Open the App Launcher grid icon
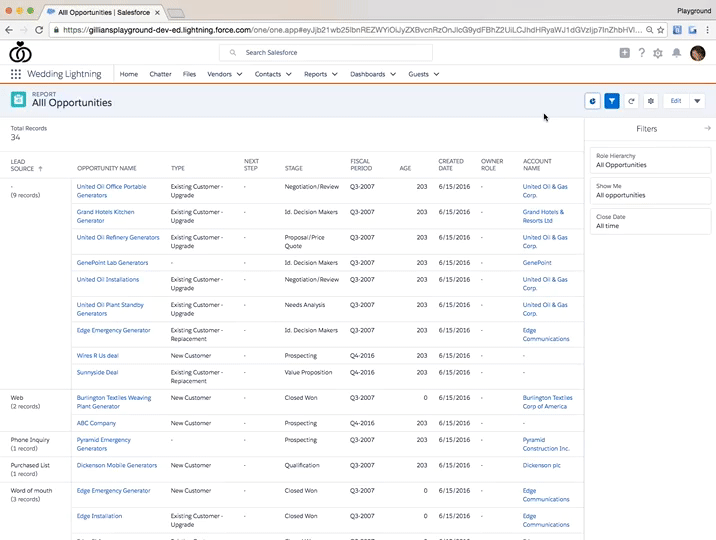The height and width of the screenshot is (540, 716). click(x=16, y=74)
